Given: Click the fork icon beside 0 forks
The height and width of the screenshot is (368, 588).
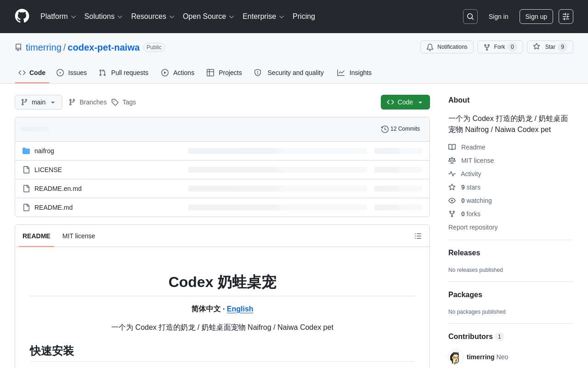Looking at the screenshot, I should [x=452, y=214].
